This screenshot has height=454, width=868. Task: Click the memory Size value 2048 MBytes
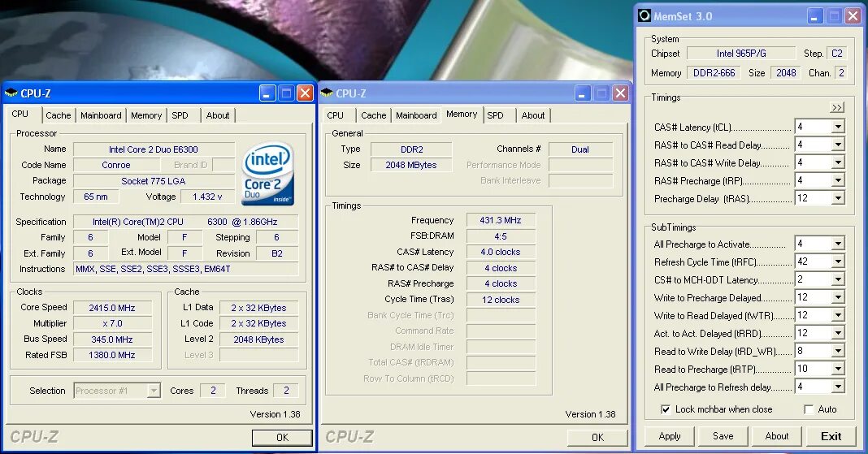(x=411, y=165)
